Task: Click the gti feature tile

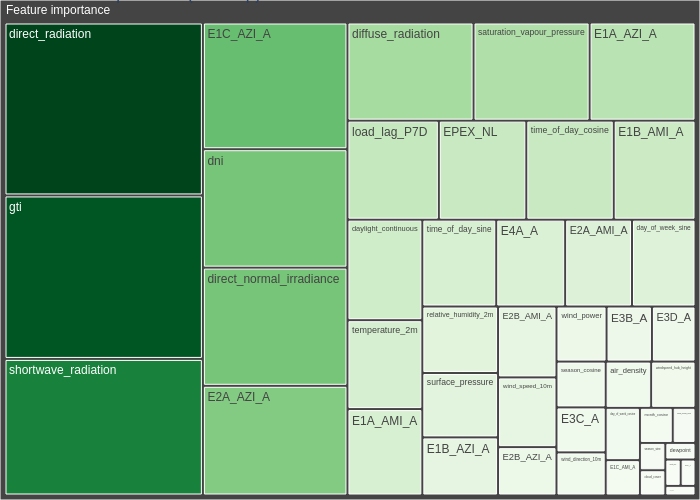Action: [x=104, y=277]
